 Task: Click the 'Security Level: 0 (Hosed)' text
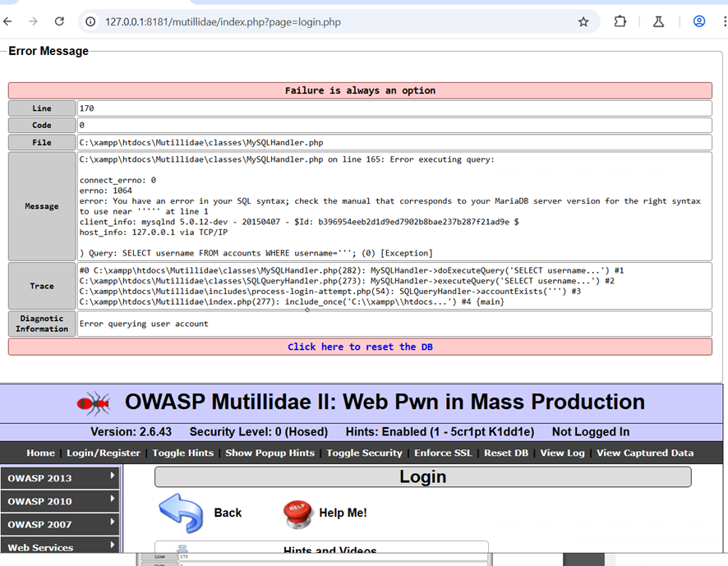click(259, 432)
